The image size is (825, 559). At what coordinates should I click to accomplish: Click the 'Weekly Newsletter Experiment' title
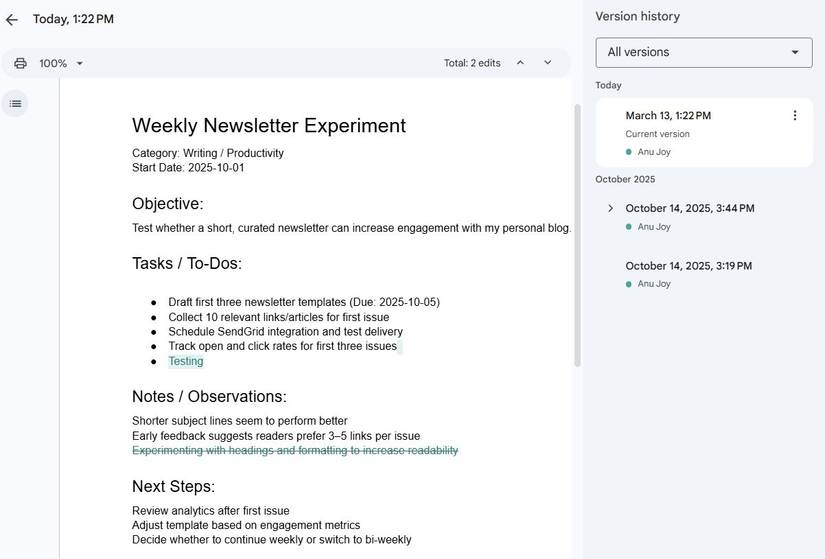point(269,126)
